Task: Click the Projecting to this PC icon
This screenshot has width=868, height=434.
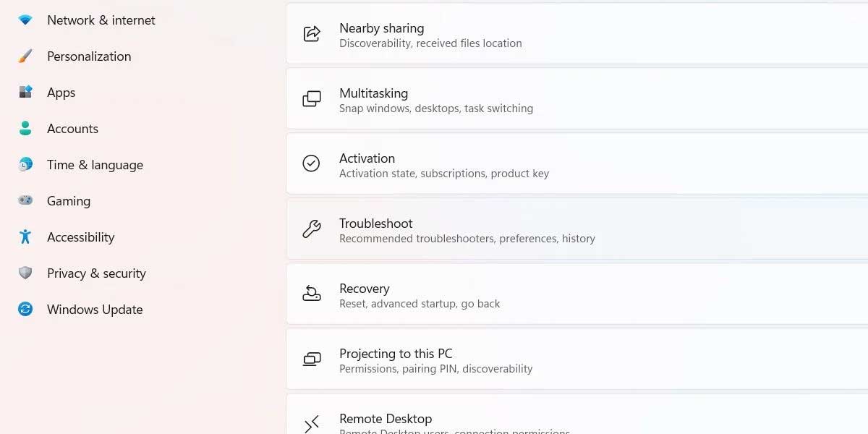Action: (311, 359)
